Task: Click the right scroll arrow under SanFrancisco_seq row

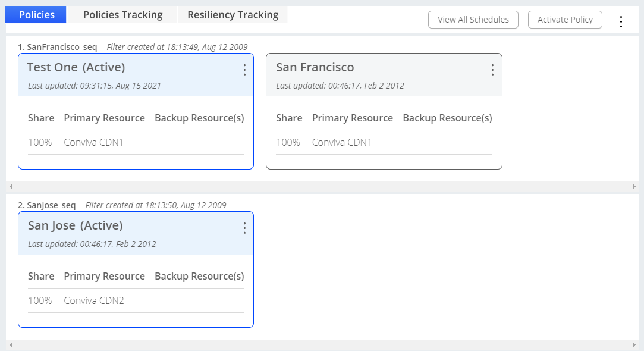Action: [x=634, y=187]
